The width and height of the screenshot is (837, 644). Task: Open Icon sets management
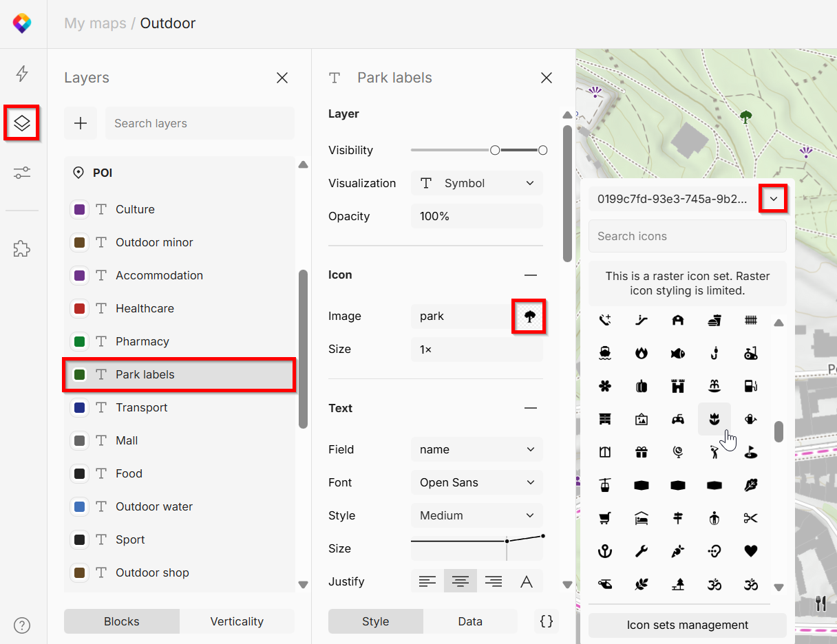688,625
